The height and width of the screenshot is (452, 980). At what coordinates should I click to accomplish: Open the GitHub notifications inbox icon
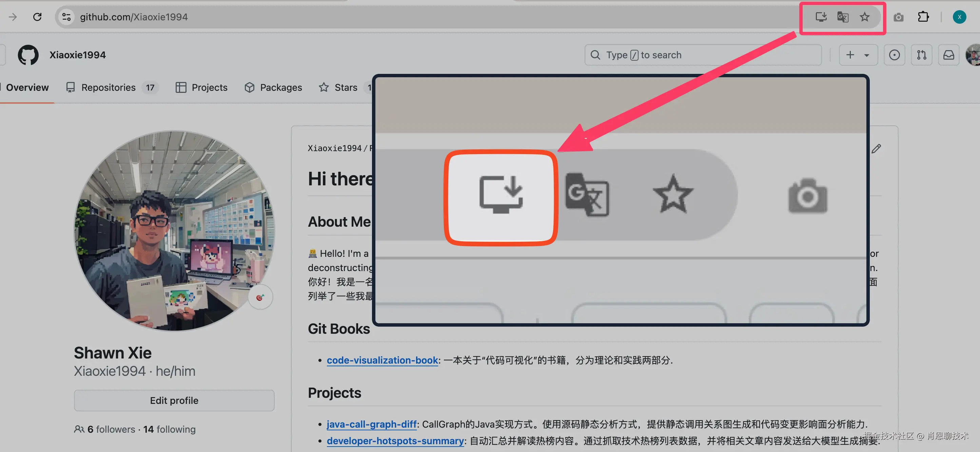pyautogui.click(x=948, y=55)
